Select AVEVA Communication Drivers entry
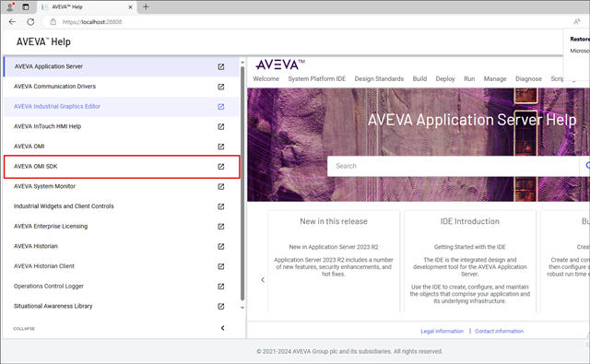 coord(121,87)
